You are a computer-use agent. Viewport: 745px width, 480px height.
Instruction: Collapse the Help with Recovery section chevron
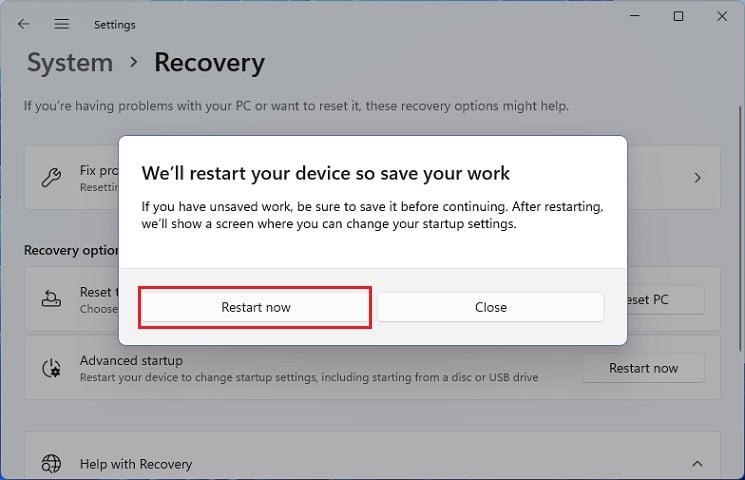coord(697,464)
